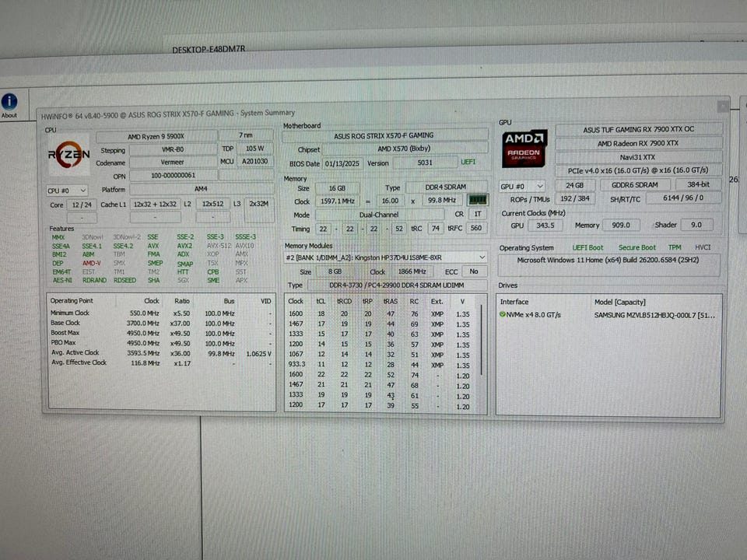Click the GPU memory clock 909.0 value
Screen dimensions: 747x560
point(621,225)
